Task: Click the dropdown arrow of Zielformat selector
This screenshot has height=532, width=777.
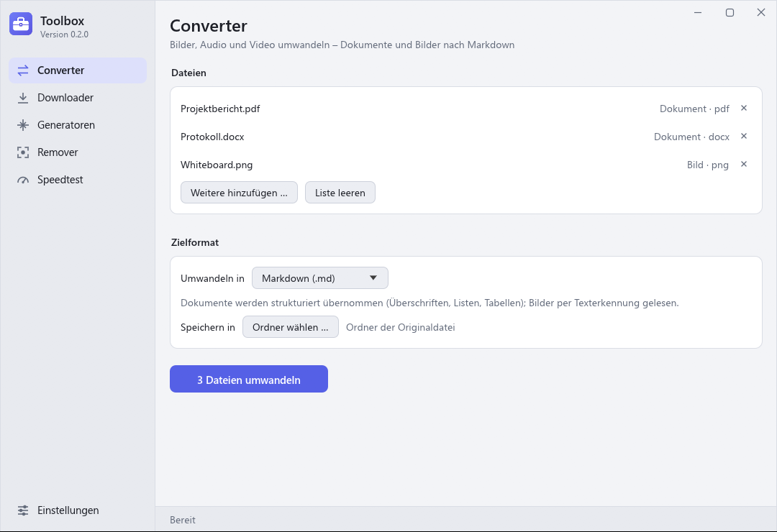Action: pyautogui.click(x=373, y=278)
